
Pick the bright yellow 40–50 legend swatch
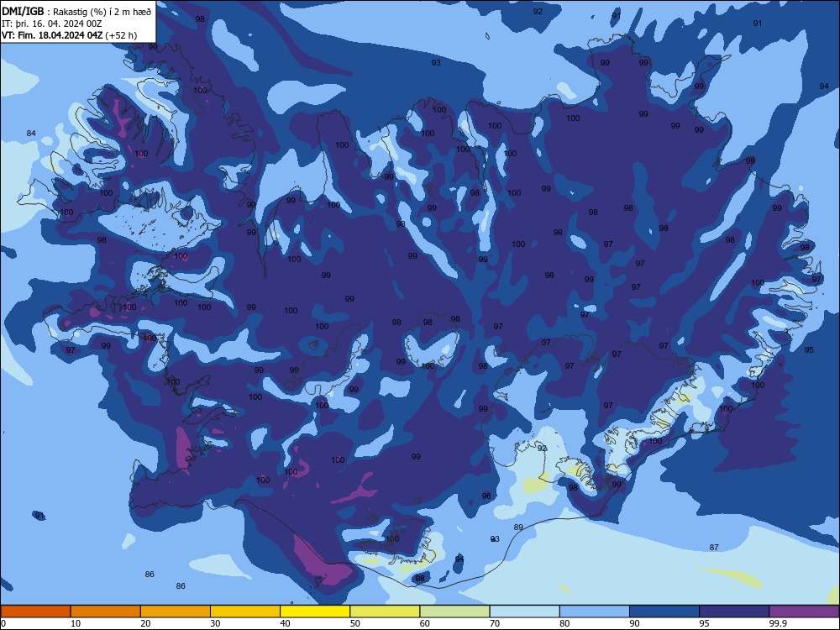[315, 612]
